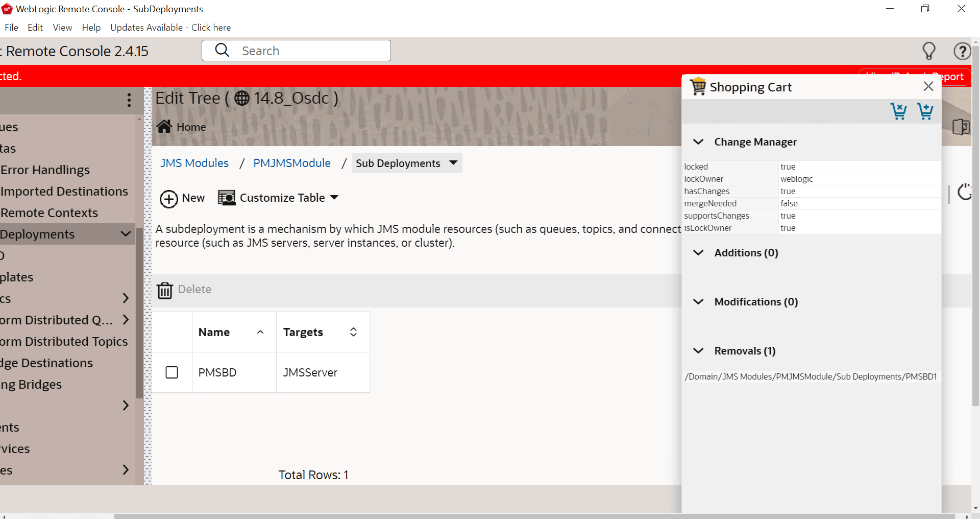This screenshot has width=980, height=519.
Task: Click the Delete trash can icon
Action: (165, 290)
